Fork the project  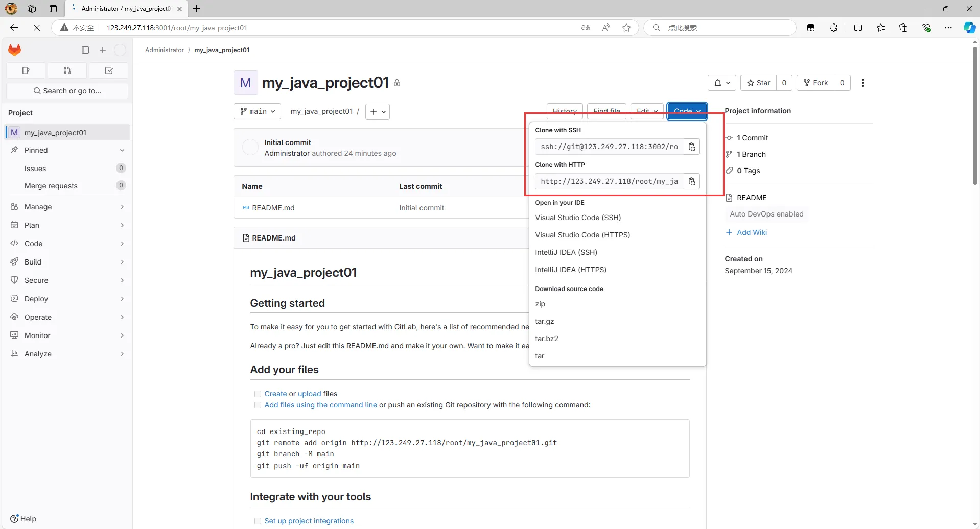click(815, 83)
